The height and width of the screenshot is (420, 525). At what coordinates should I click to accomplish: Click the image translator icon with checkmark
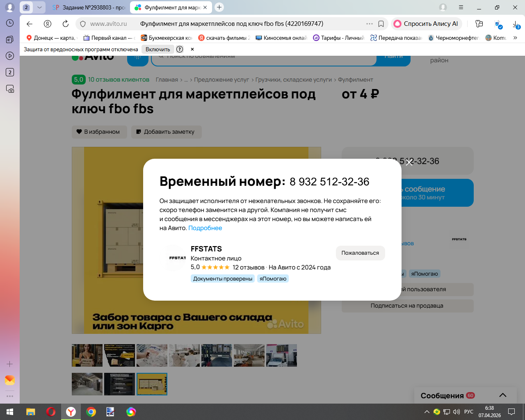pyautogui.click(x=498, y=24)
